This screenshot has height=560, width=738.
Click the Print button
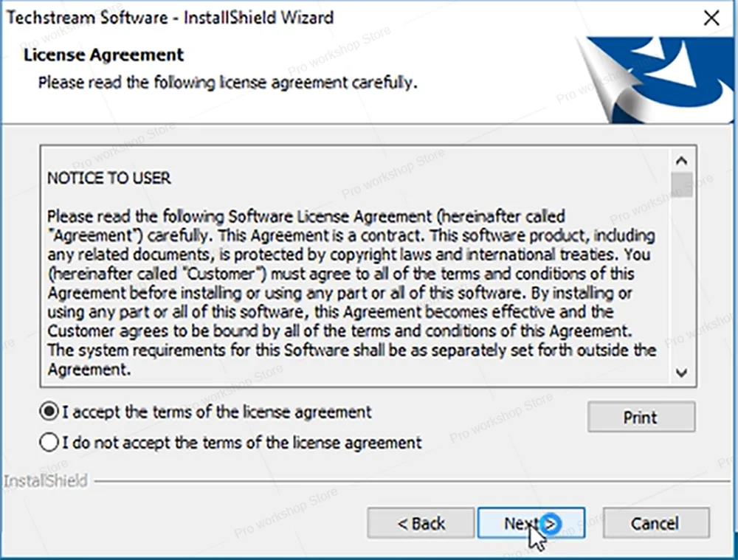641,417
